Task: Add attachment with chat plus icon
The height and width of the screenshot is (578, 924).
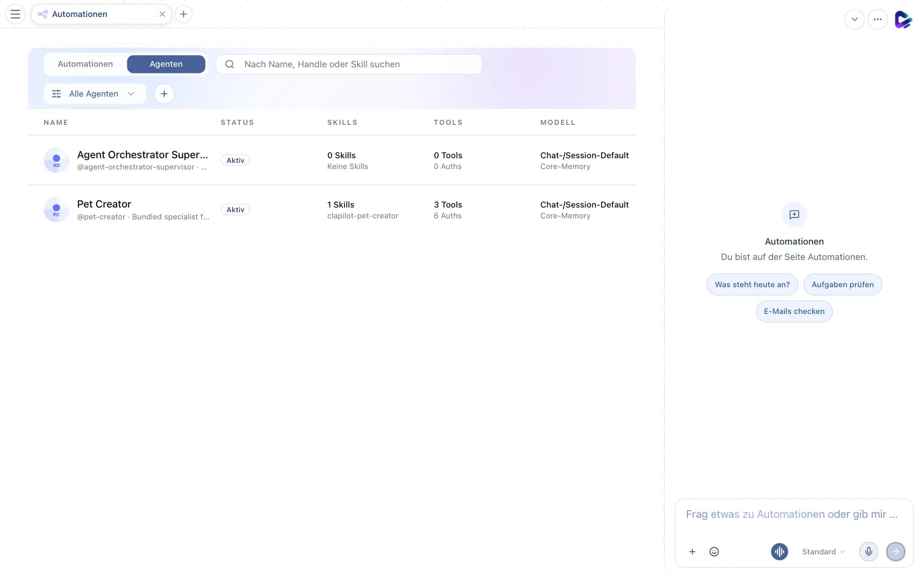Action: click(x=692, y=552)
